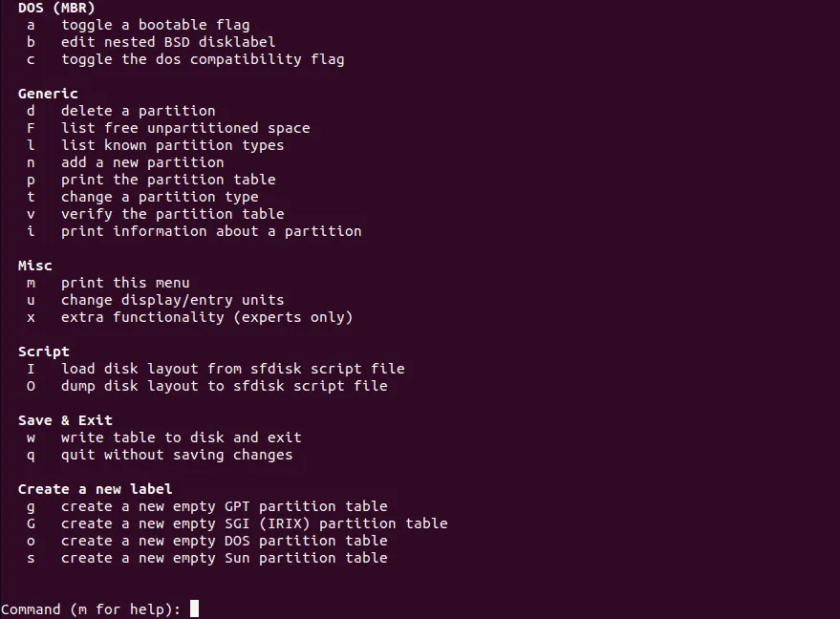Image resolution: width=840 pixels, height=619 pixels.
Task: Click 'toggle the dos compatibility flag' text
Action: tap(203, 59)
